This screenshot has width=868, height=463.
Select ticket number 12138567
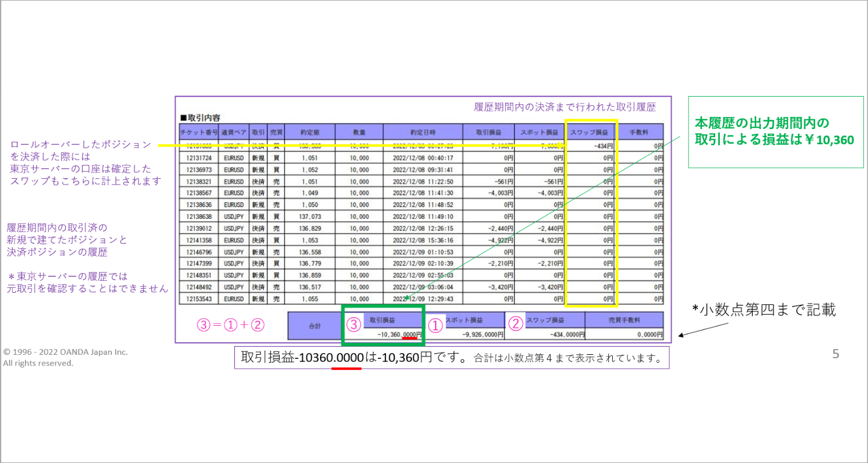(x=199, y=193)
